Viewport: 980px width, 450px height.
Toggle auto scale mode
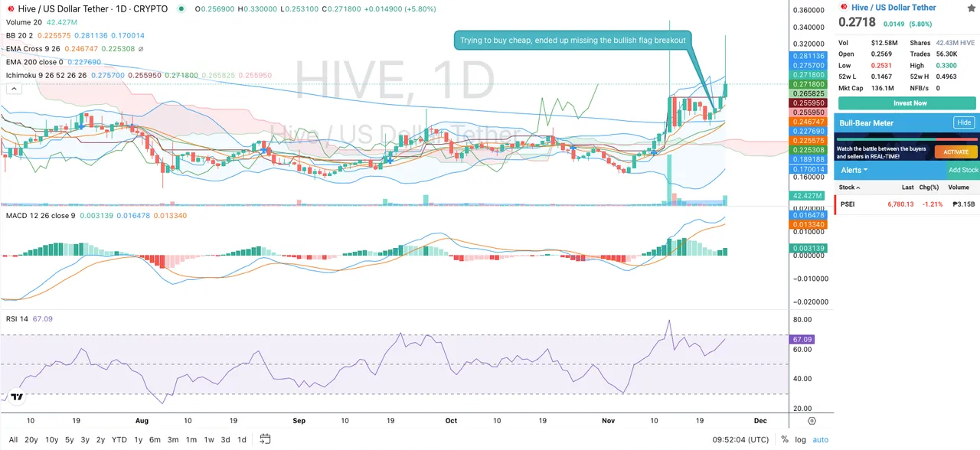point(820,439)
